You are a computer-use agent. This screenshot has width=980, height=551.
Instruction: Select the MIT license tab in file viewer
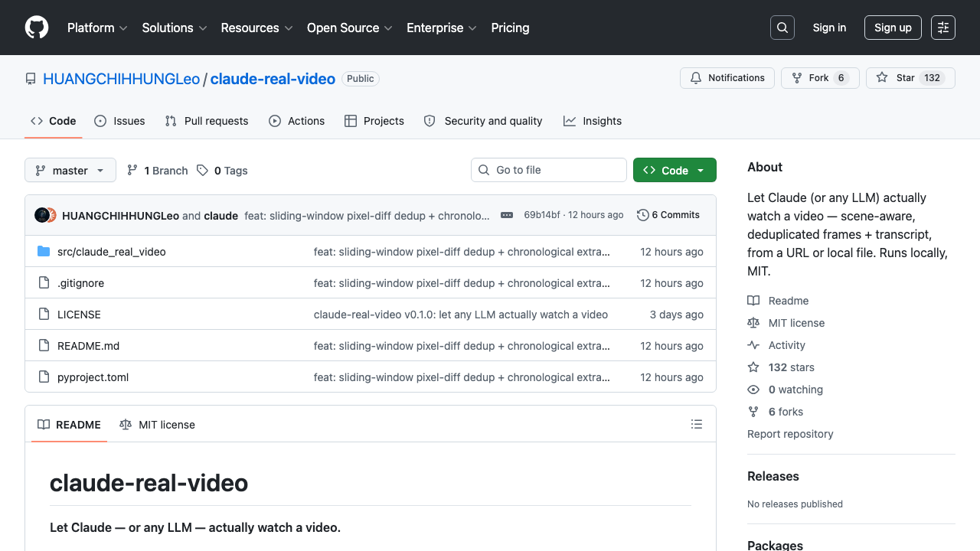pyautogui.click(x=158, y=425)
